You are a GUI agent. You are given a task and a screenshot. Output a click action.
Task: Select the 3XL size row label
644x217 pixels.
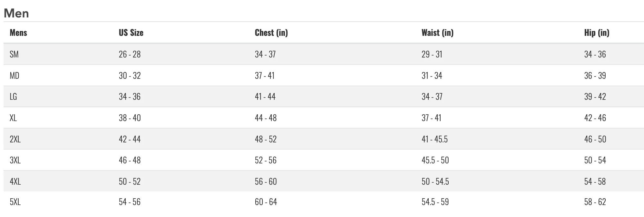click(x=15, y=160)
